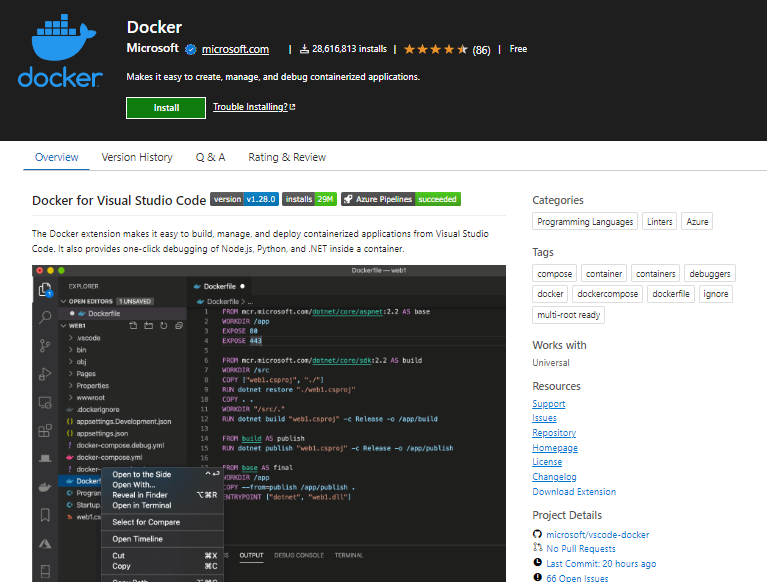767x582 pixels.
Task: Select the OUTPUT panel tab
Action: pos(251,555)
